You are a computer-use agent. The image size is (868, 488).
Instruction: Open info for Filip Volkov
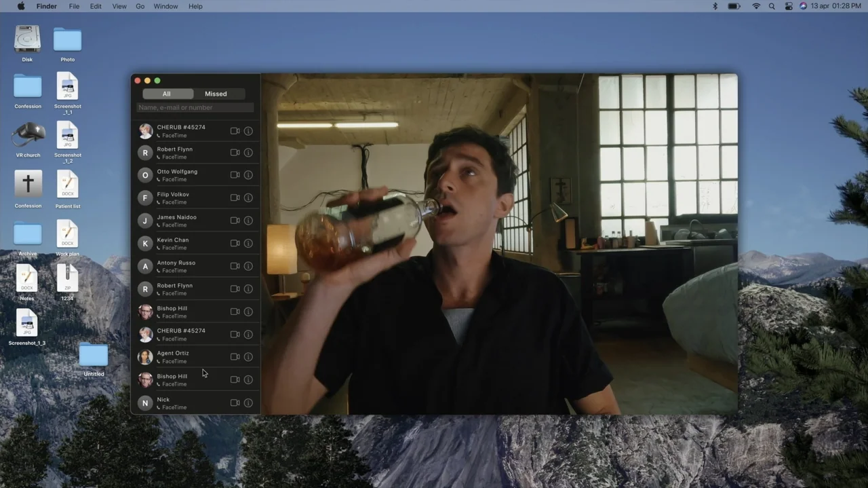248,198
